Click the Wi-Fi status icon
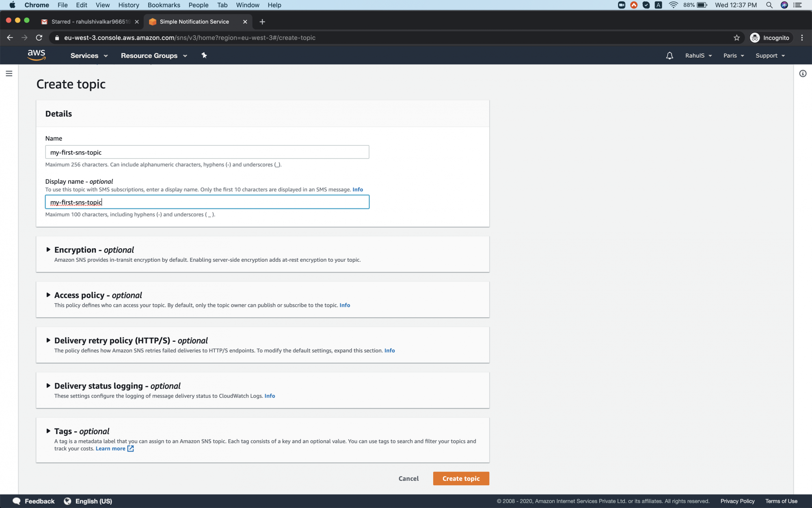This screenshot has width=812, height=508. (673, 5)
